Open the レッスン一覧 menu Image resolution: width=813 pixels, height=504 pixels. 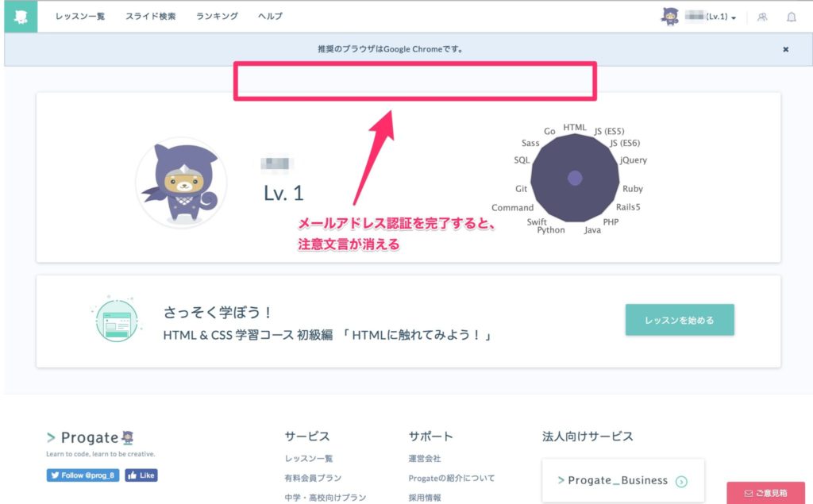pos(80,16)
